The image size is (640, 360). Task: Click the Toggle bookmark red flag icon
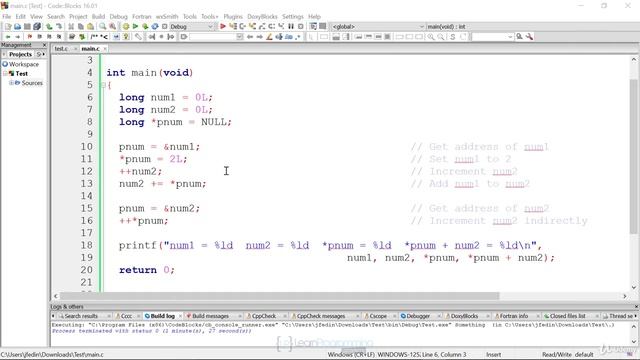[29, 37]
